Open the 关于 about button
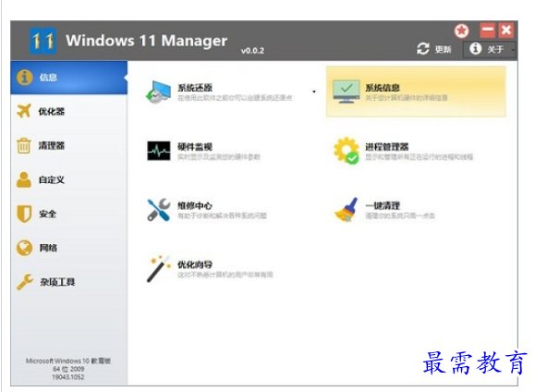 pos(490,49)
